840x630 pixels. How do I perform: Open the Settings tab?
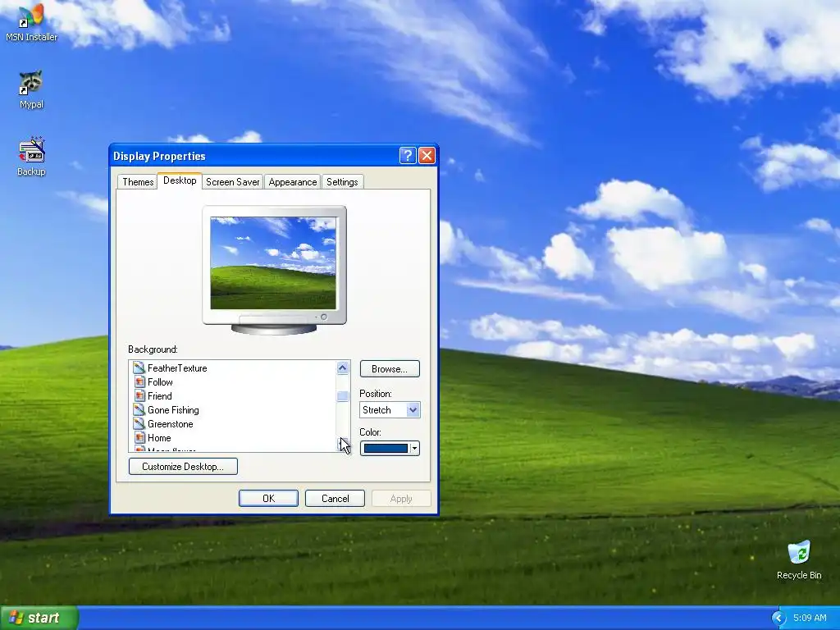[342, 181]
